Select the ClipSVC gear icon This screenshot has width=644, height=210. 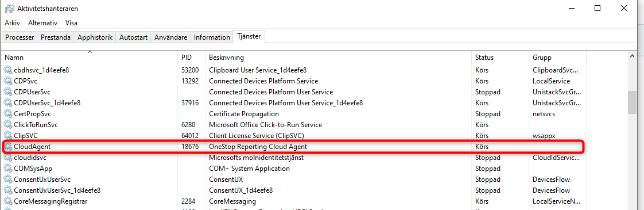click(x=8, y=135)
